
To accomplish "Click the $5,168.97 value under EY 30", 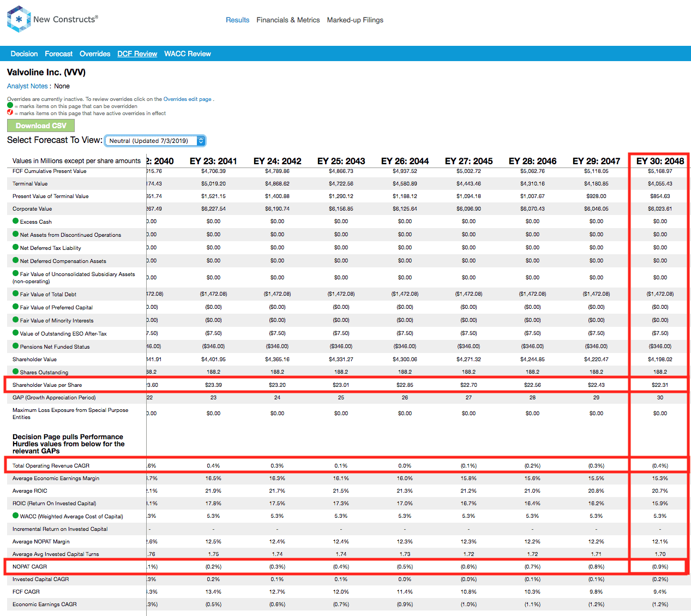I will coord(660,171).
